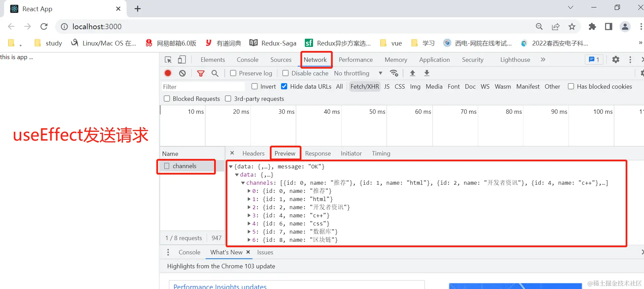644x289 pixels.
Task: Enable Blocked Requests checkbox
Action: click(x=167, y=98)
